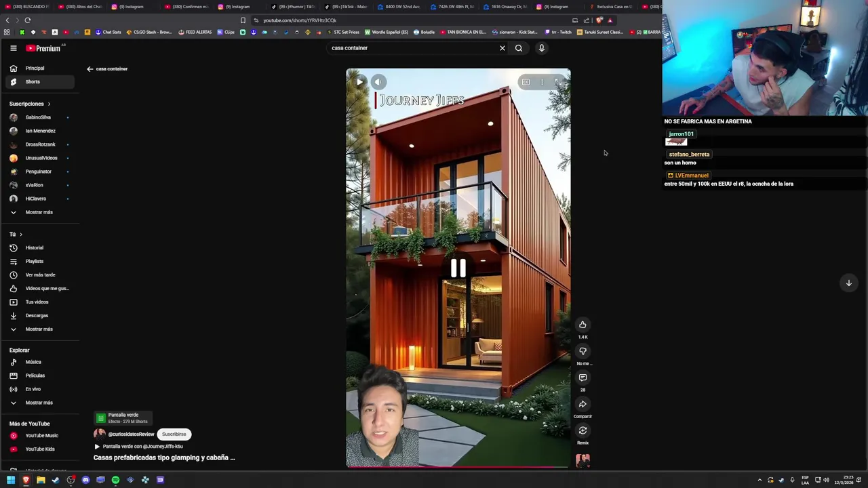This screenshot has width=868, height=488.
Task: Switch to the Altos del Chat browser tab
Action: point(79,7)
